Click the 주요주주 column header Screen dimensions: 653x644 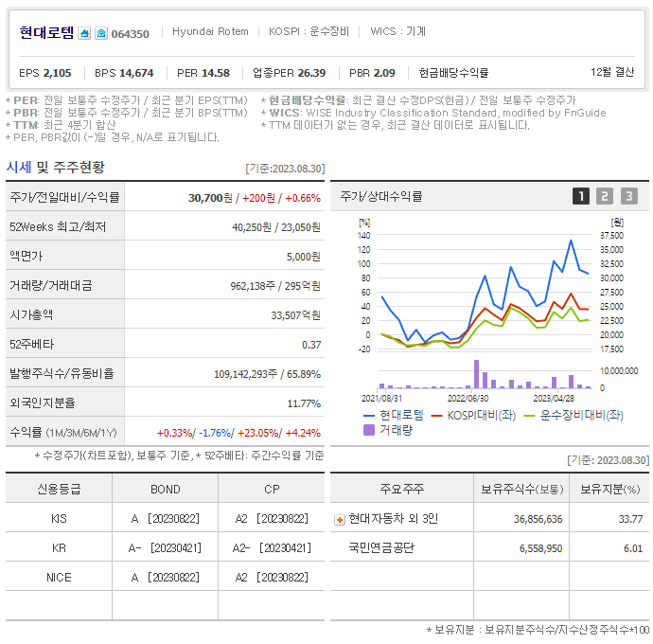[402, 489]
